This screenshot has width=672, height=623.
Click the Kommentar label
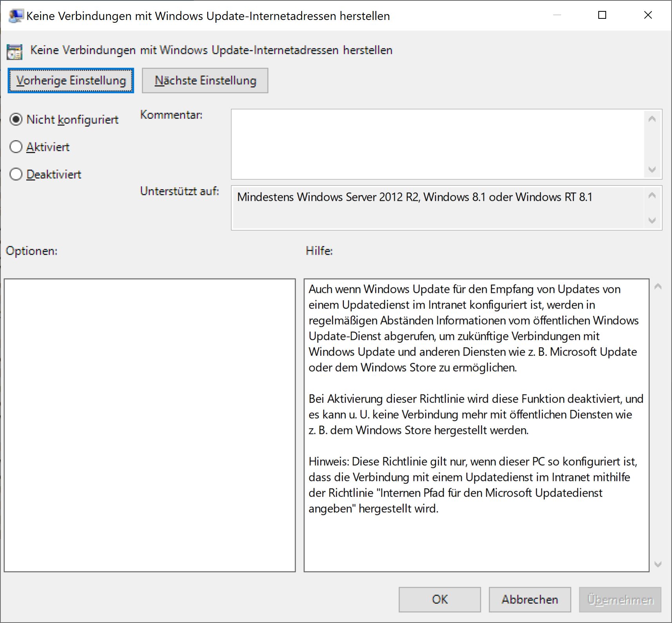click(x=171, y=115)
